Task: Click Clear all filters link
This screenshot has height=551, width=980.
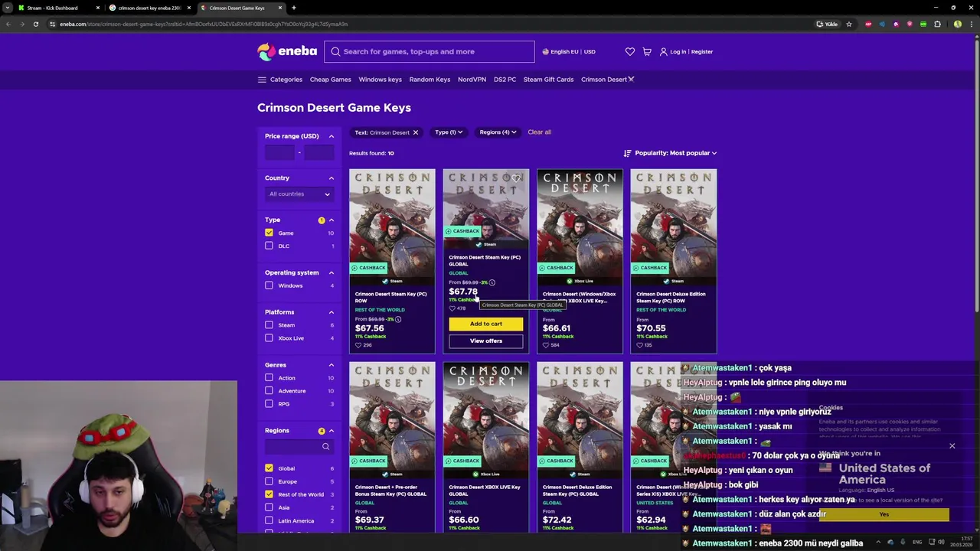Action: click(539, 132)
